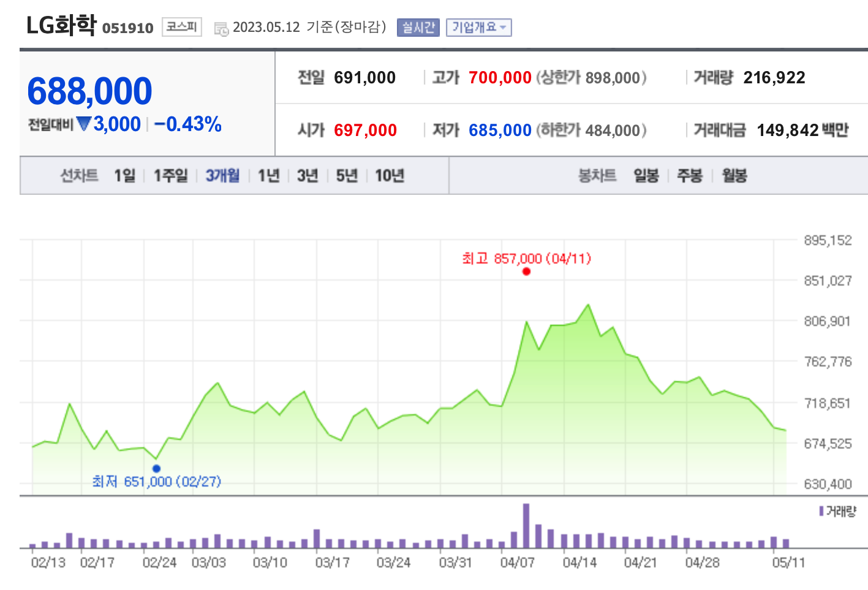Viewport: 868px width, 590px height.
Task: Click the red 최고 857,000 marker dot
Action: (x=526, y=271)
